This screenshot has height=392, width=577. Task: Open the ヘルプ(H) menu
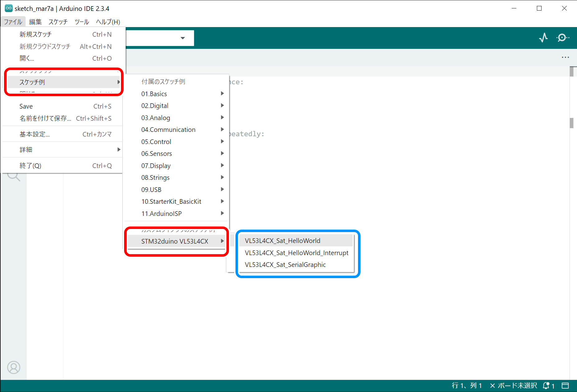[108, 22]
